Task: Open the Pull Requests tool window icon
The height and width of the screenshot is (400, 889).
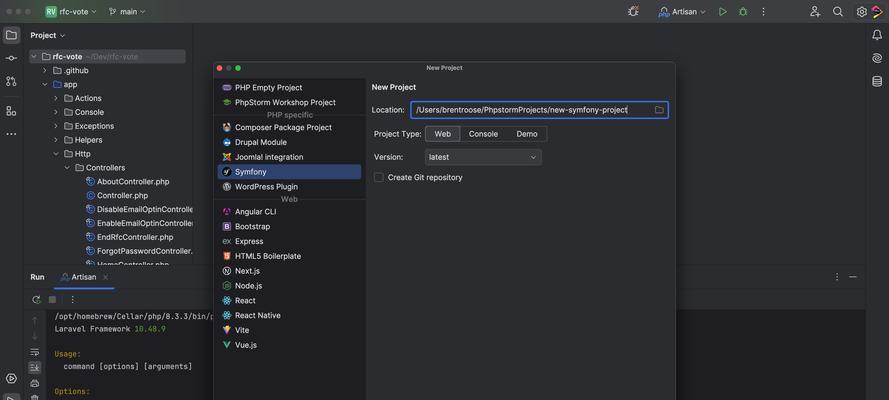Action: tap(11, 81)
